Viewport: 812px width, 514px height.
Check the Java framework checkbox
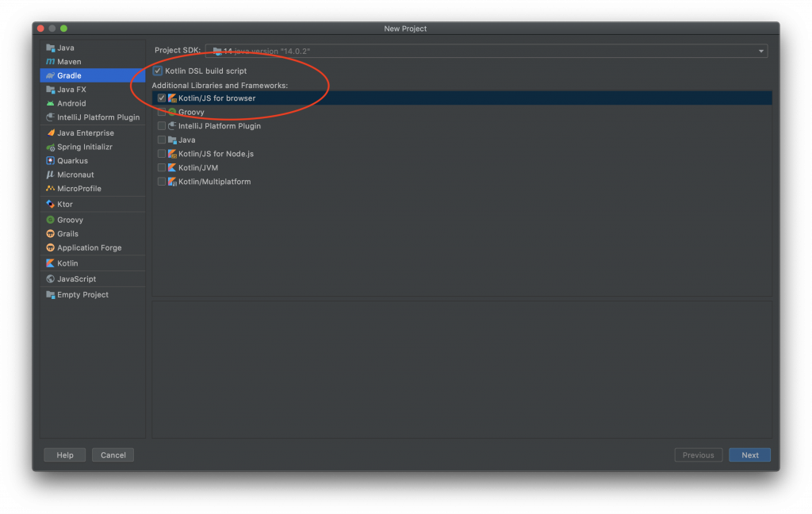click(x=162, y=140)
